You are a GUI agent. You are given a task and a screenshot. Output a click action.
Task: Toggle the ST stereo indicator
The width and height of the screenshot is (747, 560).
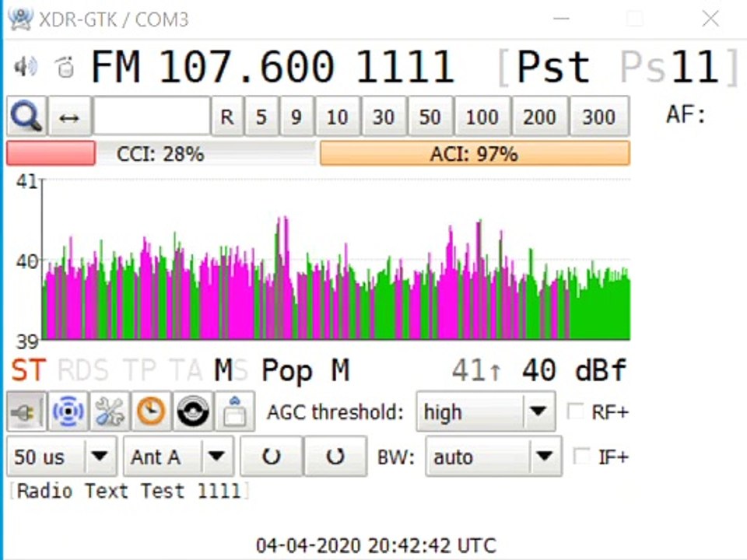click(x=29, y=370)
